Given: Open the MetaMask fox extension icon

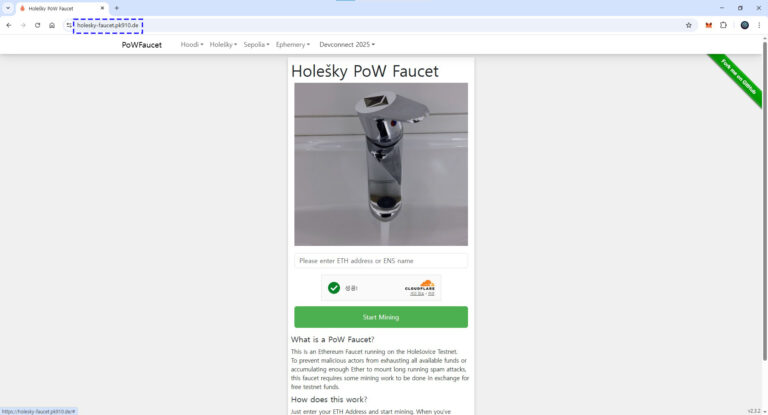Looking at the screenshot, I should click(x=708, y=25).
